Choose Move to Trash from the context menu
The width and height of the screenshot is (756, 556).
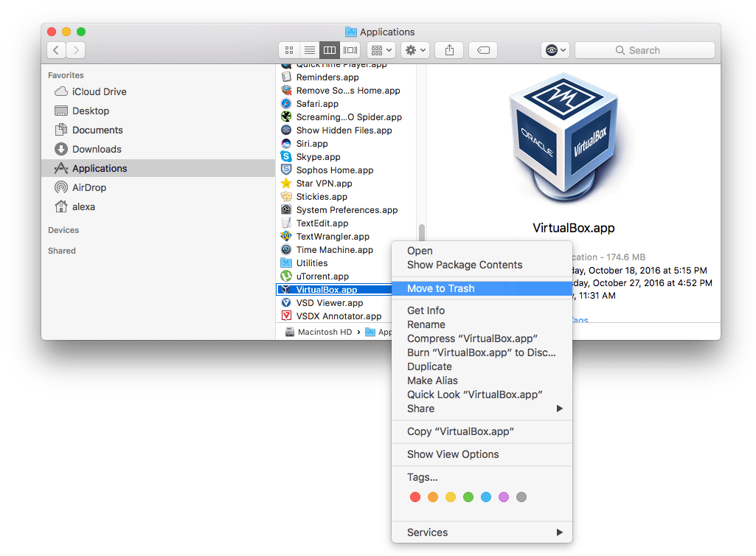(443, 288)
